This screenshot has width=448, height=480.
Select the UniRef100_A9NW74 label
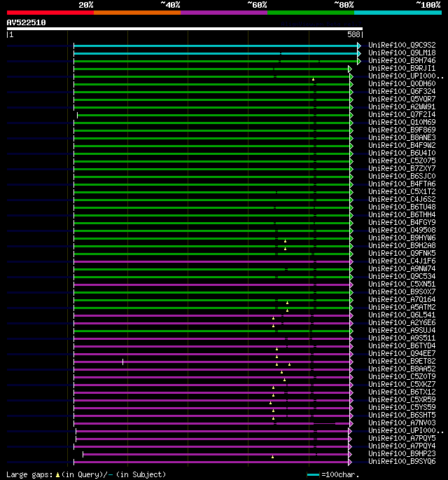pos(402,268)
